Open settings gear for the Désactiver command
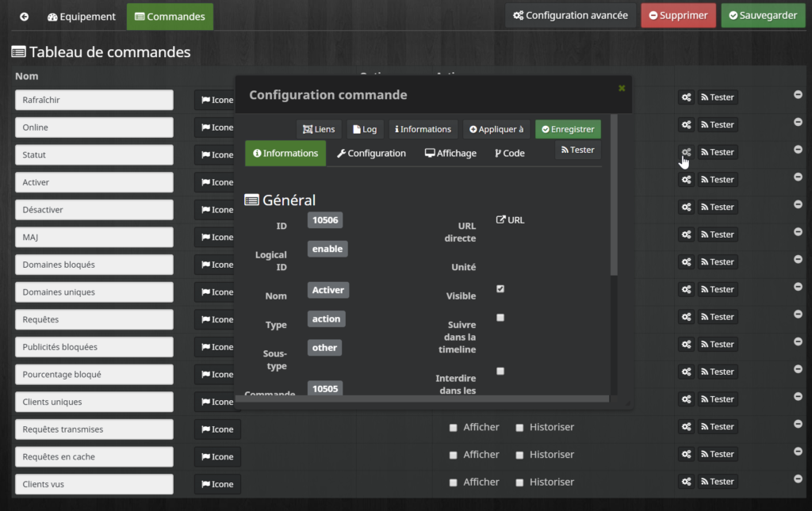 coord(686,207)
